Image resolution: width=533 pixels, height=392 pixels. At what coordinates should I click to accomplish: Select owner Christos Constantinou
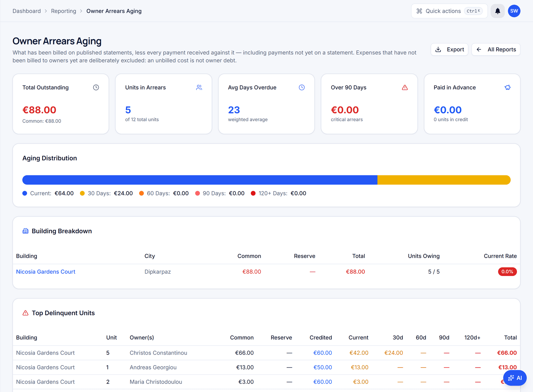158,353
